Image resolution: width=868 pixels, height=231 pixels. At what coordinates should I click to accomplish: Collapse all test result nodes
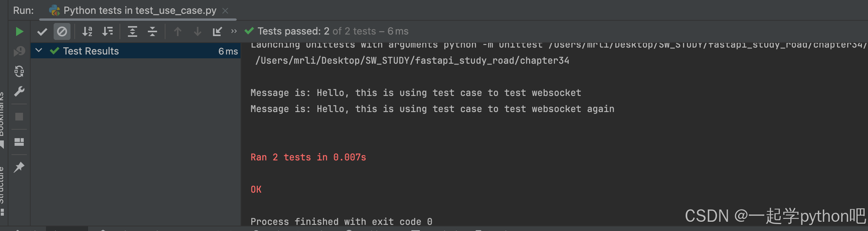pyautogui.click(x=152, y=31)
